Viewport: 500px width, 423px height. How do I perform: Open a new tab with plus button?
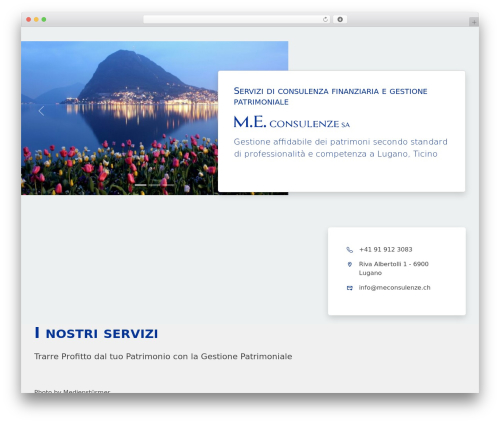pos(474,22)
